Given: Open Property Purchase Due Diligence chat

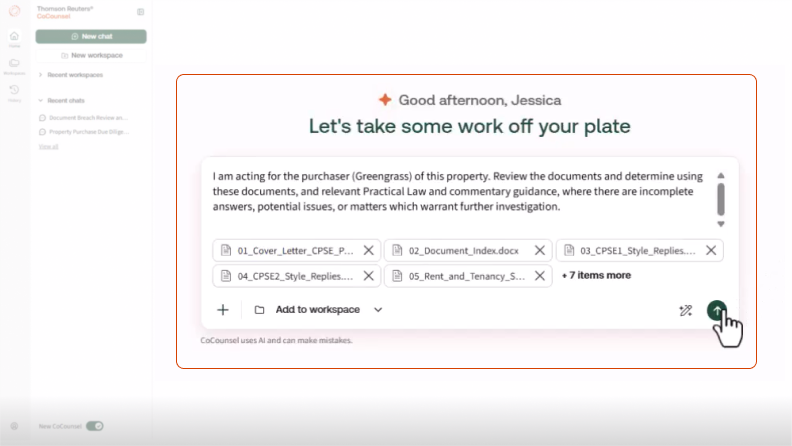Looking at the screenshot, I should tap(84, 132).
